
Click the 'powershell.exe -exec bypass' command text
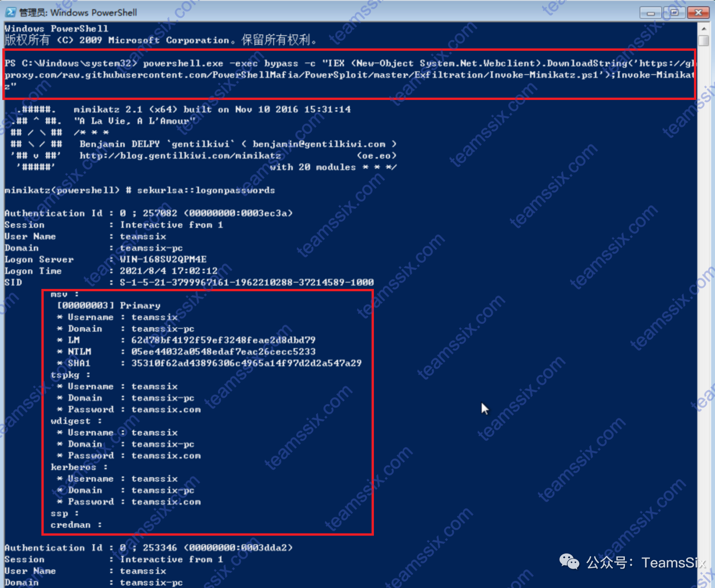click(221, 63)
